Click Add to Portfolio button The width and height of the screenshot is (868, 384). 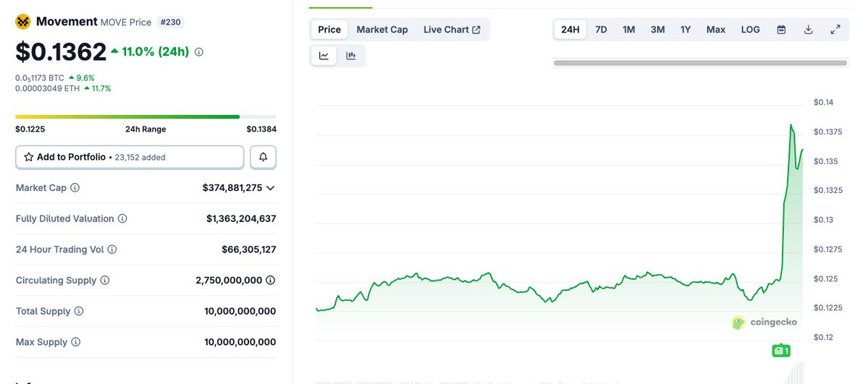(130, 157)
